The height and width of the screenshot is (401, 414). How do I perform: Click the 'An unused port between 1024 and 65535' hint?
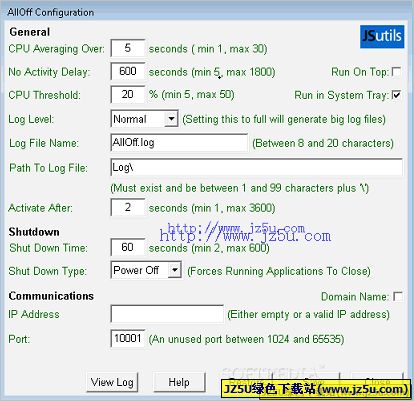[x=246, y=339]
